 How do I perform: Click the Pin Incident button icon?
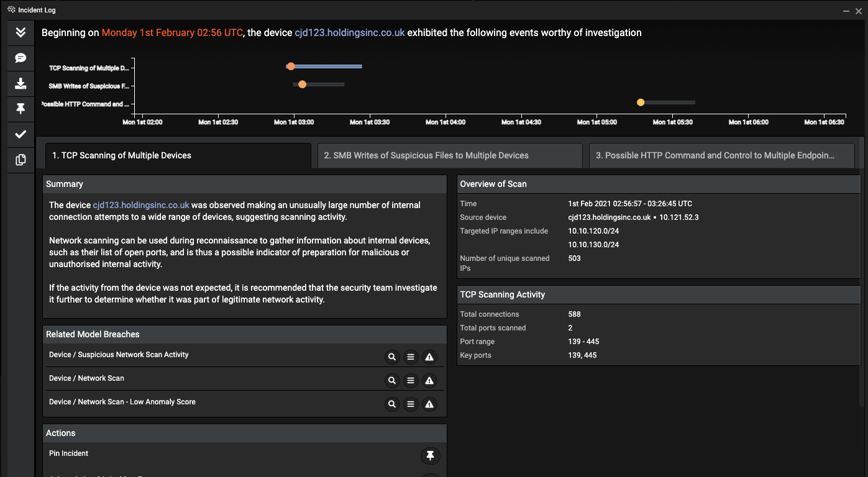tap(430, 455)
